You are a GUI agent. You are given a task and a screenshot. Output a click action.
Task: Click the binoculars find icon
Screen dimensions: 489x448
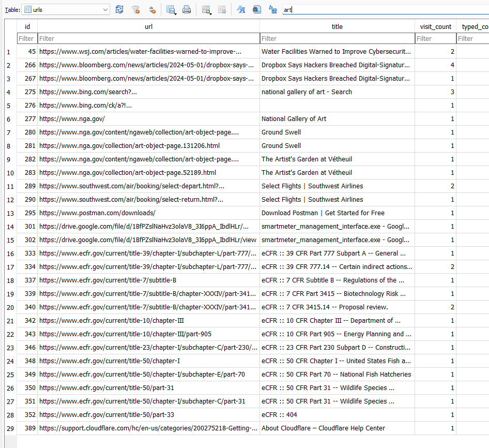pos(256,9)
